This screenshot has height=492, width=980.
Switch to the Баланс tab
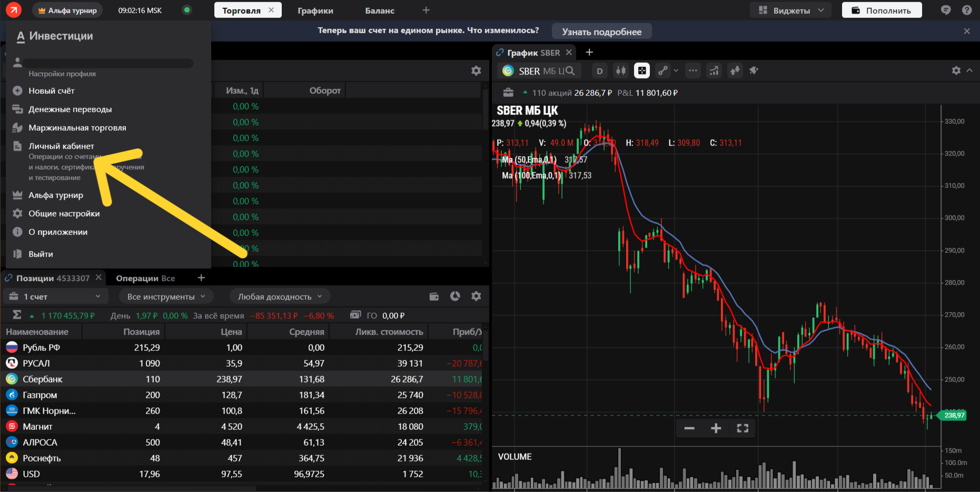pyautogui.click(x=380, y=11)
